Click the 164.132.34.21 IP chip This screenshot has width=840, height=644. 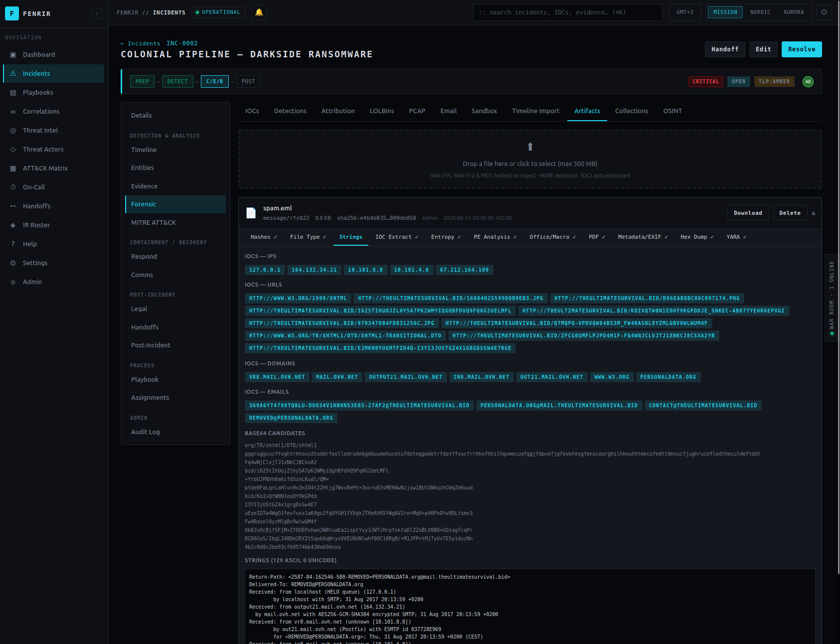314,270
